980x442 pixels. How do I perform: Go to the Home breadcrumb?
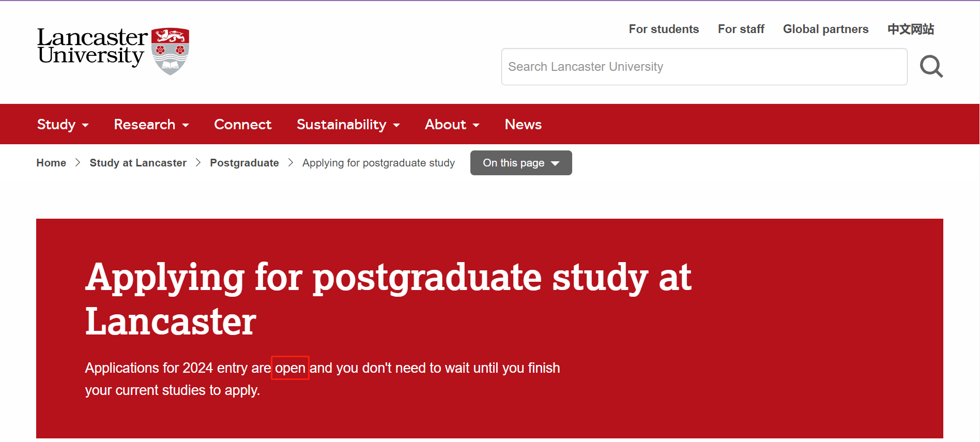tap(51, 163)
